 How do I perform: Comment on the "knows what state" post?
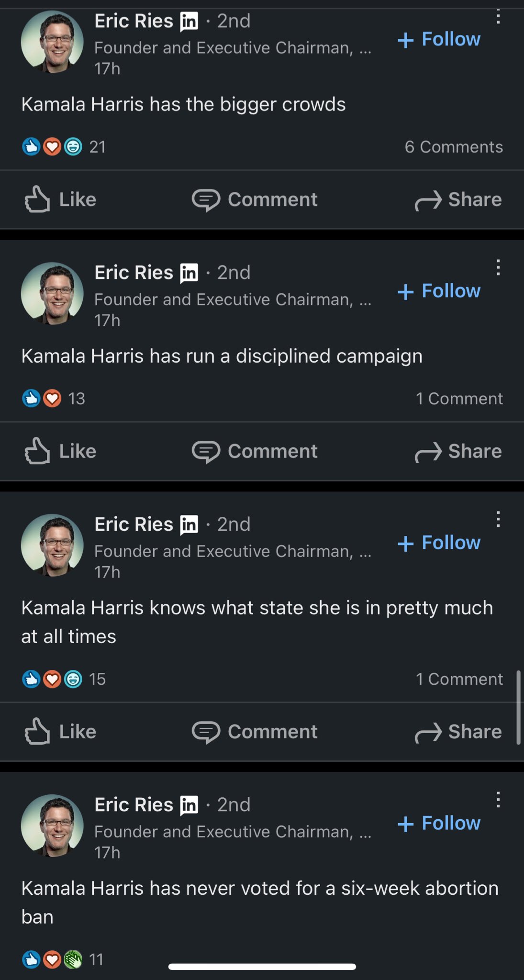(x=255, y=732)
